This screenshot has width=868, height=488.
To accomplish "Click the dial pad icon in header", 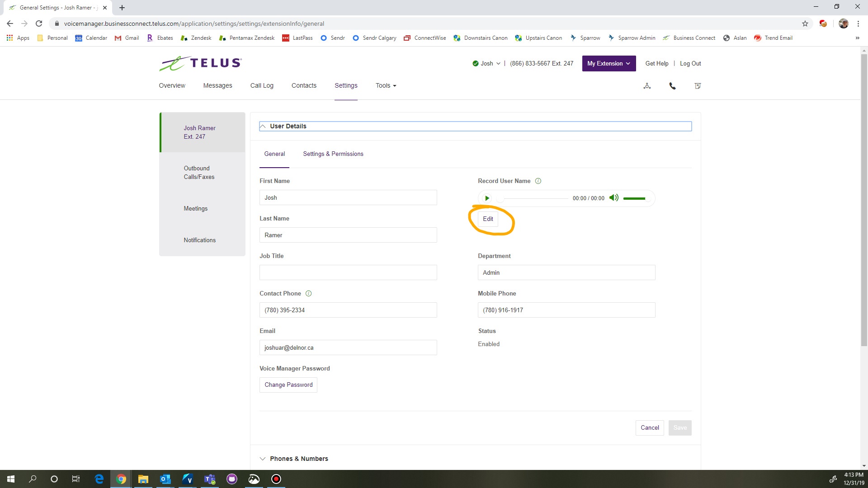I will [x=672, y=85].
